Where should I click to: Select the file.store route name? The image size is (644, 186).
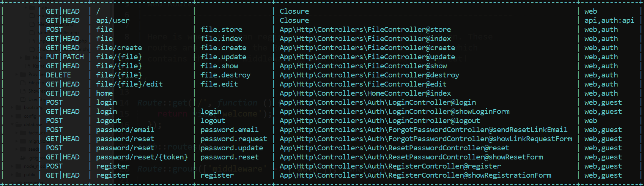(221, 30)
